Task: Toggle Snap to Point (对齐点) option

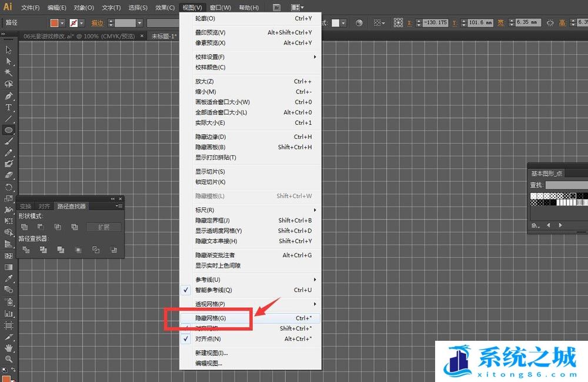Action: pos(208,339)
